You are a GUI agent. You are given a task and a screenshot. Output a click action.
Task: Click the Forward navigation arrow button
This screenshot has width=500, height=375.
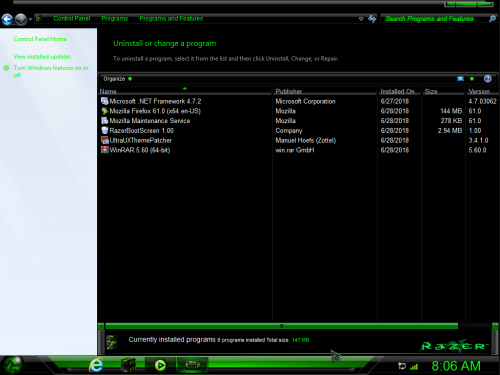pyautogui.click(x=21, y=19)
